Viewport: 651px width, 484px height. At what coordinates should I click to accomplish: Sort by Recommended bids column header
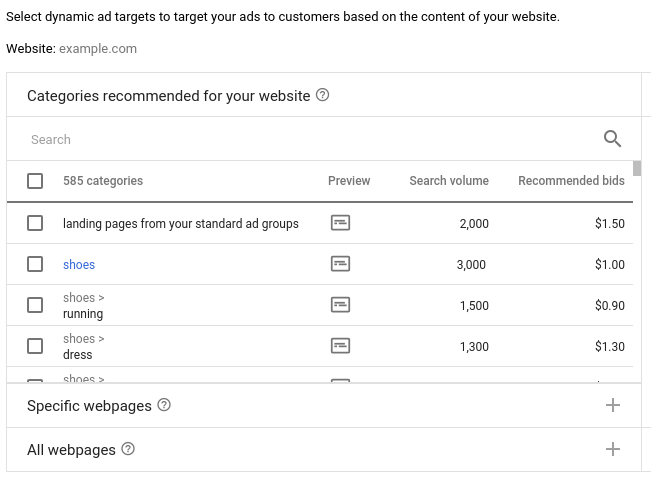click(x=571, y=181)
